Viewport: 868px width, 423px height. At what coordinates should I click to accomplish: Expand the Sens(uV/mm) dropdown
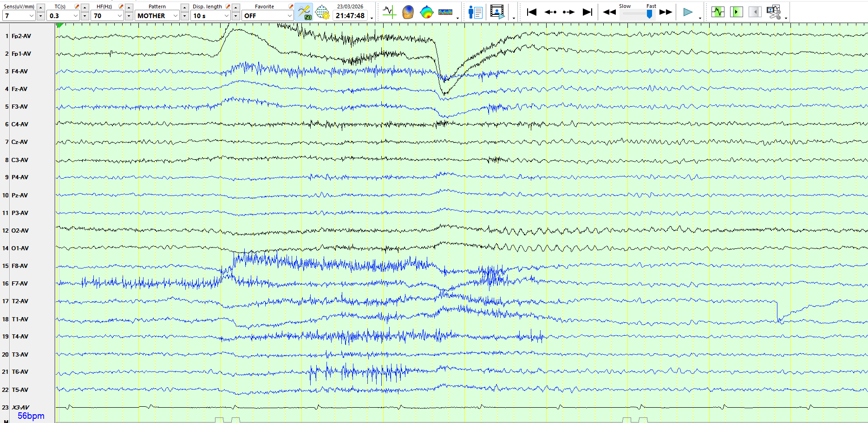pyautogui.click(x=32, y=16)
